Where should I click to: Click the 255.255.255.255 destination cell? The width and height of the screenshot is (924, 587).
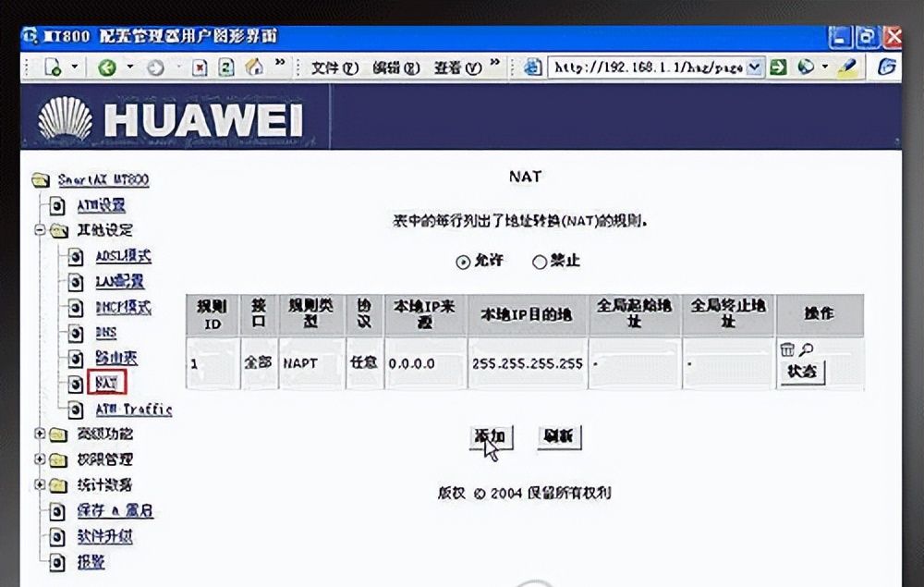tap(528, 363)
